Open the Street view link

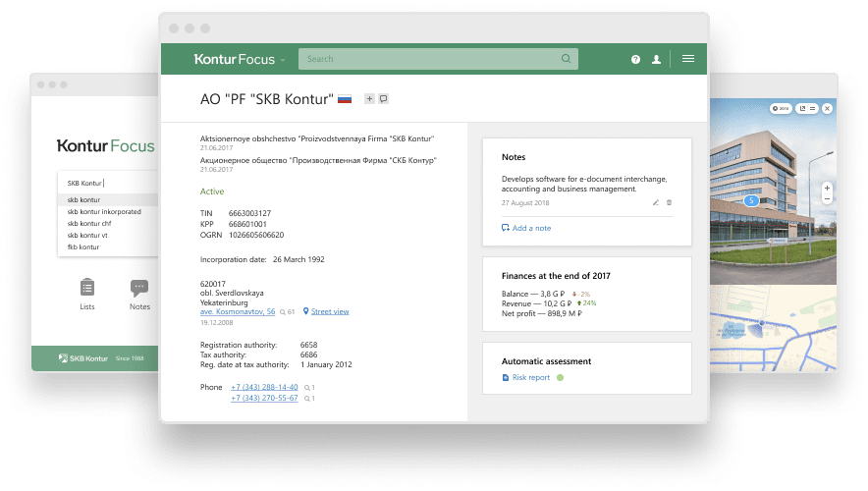click(330, 311)
